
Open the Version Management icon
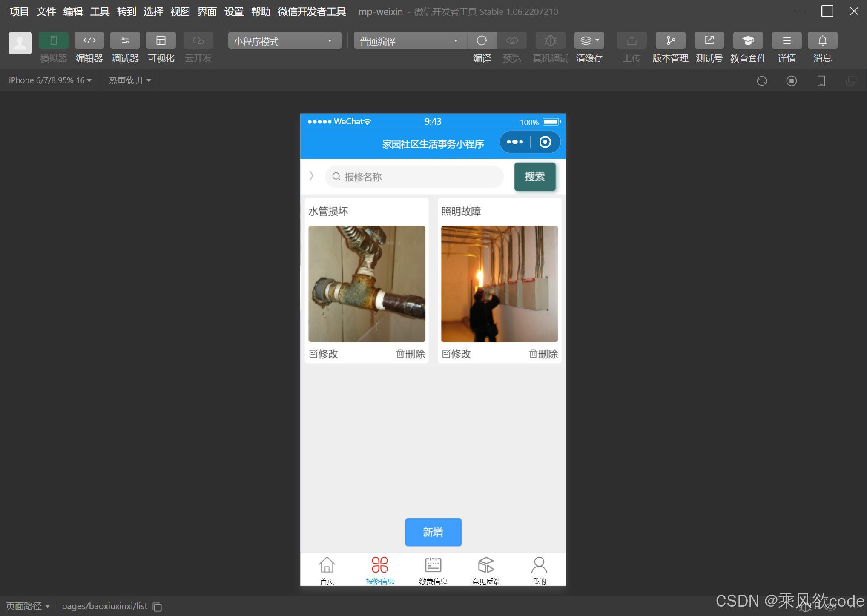[x=670, y=40]
